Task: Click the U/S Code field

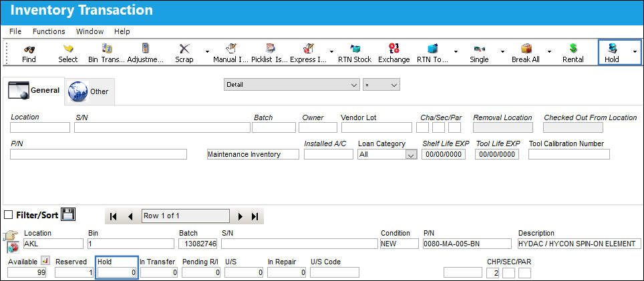Action: [x=334, y=272]
